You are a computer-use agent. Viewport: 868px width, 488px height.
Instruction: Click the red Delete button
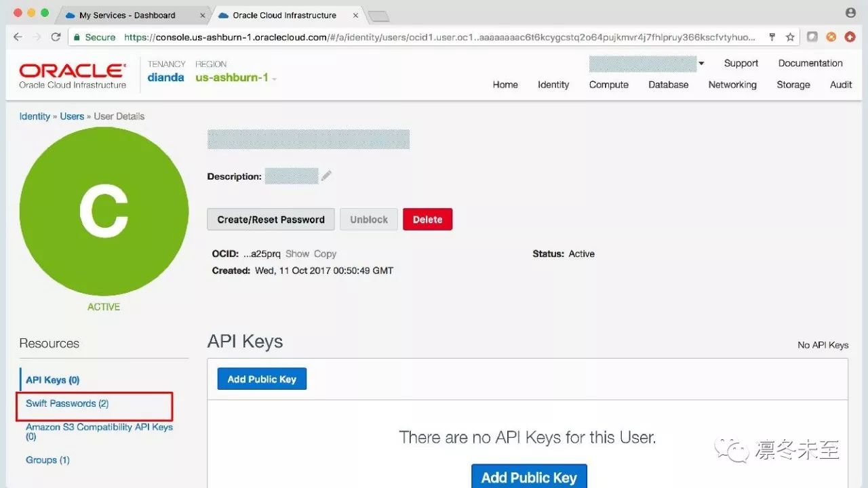(428, 220)
